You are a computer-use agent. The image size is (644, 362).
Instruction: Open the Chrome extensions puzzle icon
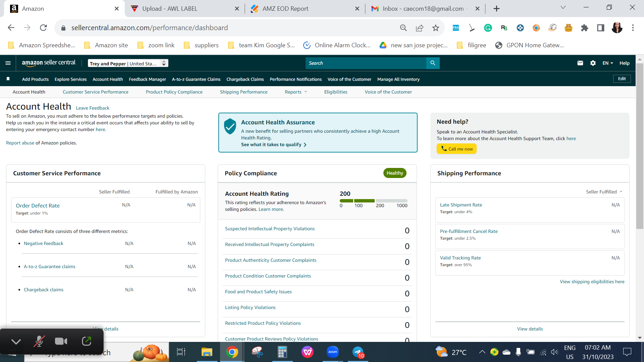pyautogui.click(x=585, y=28)
